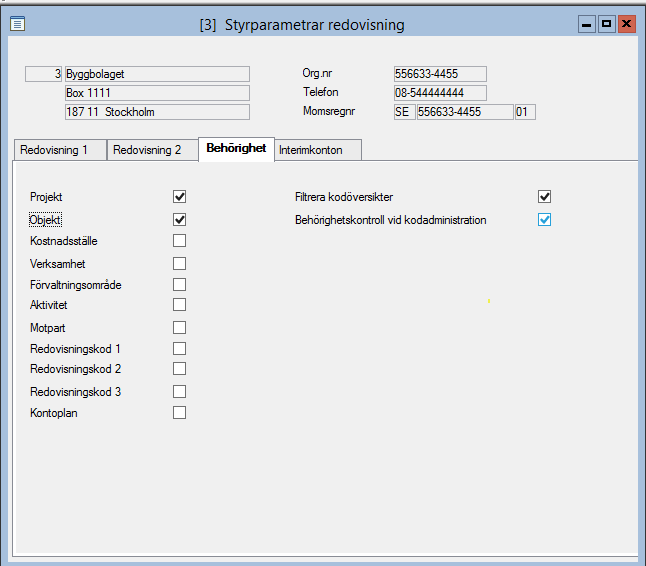
Task: Open the Interimkonton tab
Action: click(x=318, y=150)
